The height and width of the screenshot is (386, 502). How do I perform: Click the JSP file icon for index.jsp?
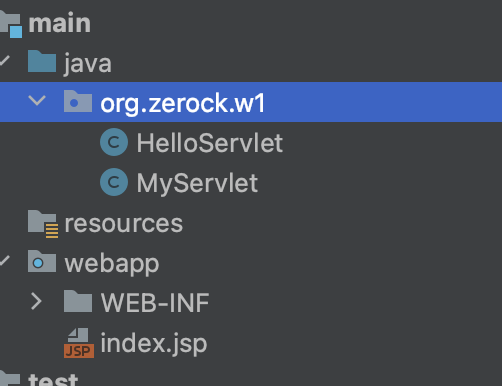(x=79, y=343)
